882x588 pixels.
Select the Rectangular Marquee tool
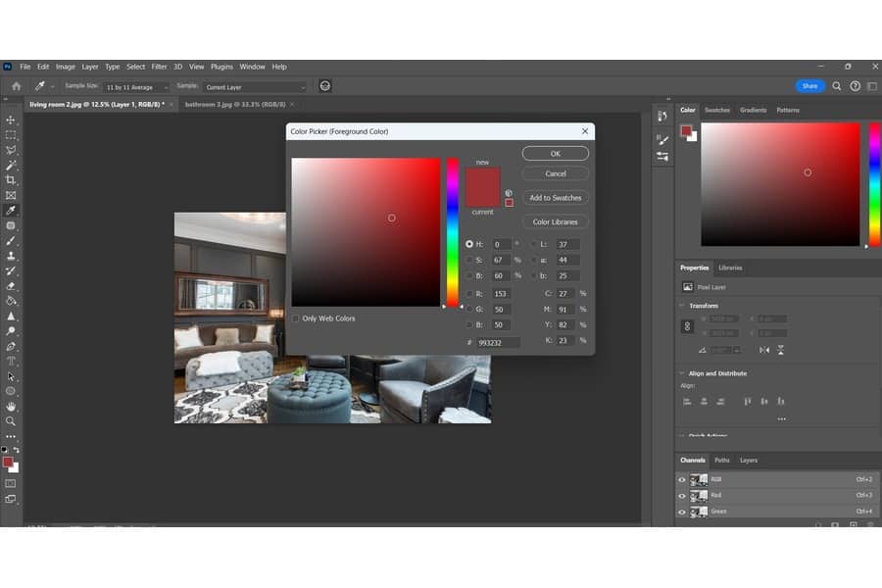[x=11, y=135]
